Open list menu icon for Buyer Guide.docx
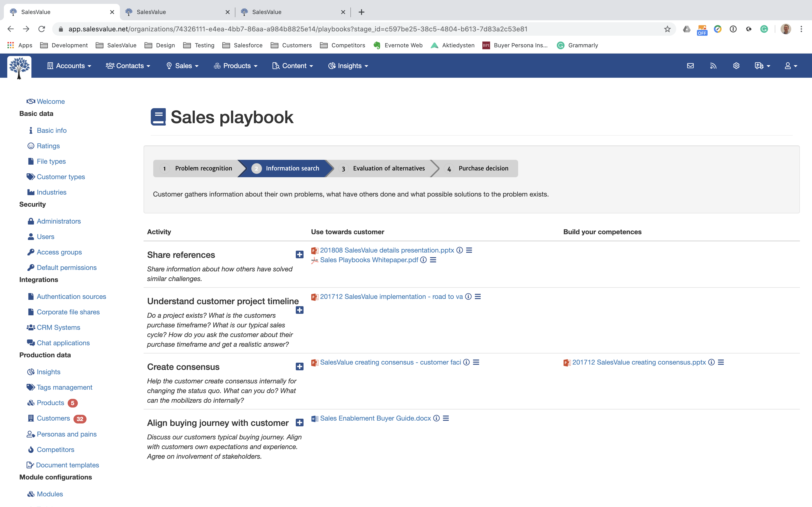 [446, 418]
